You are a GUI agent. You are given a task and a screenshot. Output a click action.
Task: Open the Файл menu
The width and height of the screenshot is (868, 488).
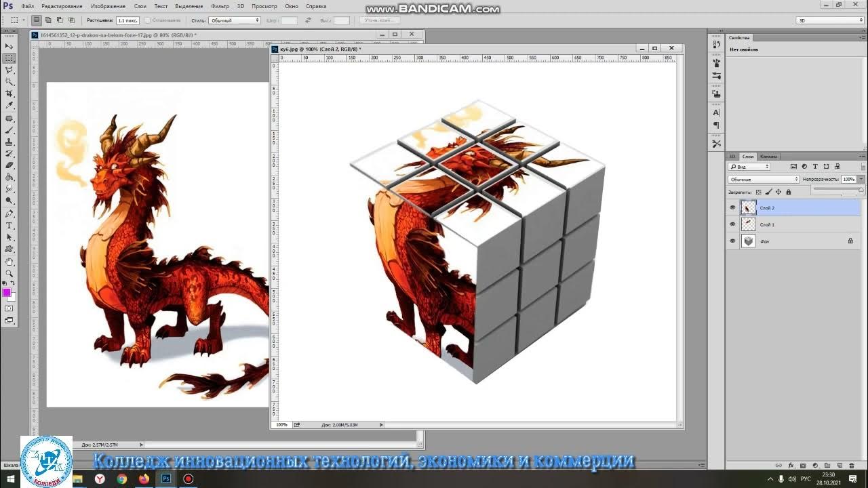coord(27,6)
